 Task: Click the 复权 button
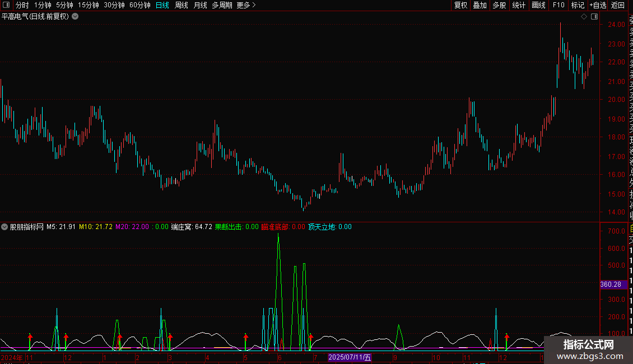[x=460, y=5]
